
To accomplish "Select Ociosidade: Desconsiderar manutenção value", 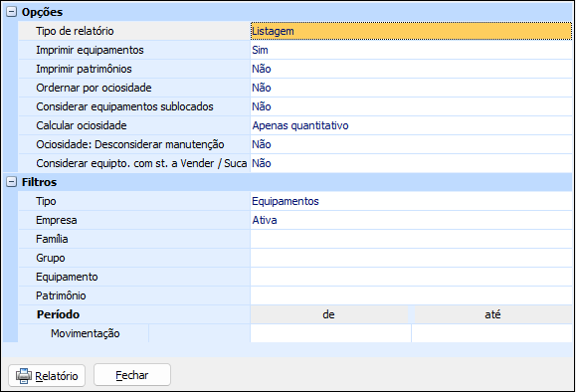I will tap(411, 144).
